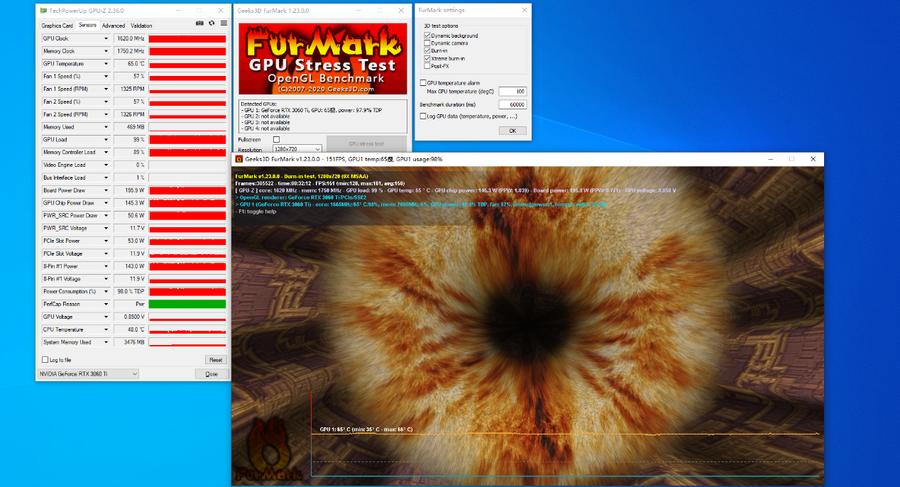
Task: Switch to the Graphics Card tab
Action: (57, 25)
